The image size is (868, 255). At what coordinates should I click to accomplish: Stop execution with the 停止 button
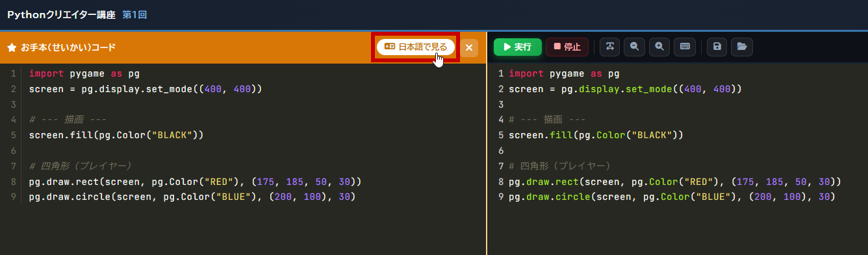[567, 47]
